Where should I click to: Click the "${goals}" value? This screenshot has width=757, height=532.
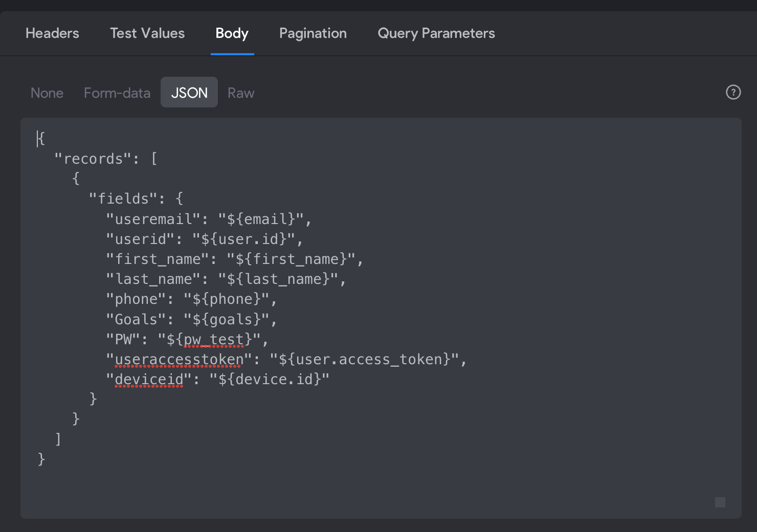[x=226, y=319]
